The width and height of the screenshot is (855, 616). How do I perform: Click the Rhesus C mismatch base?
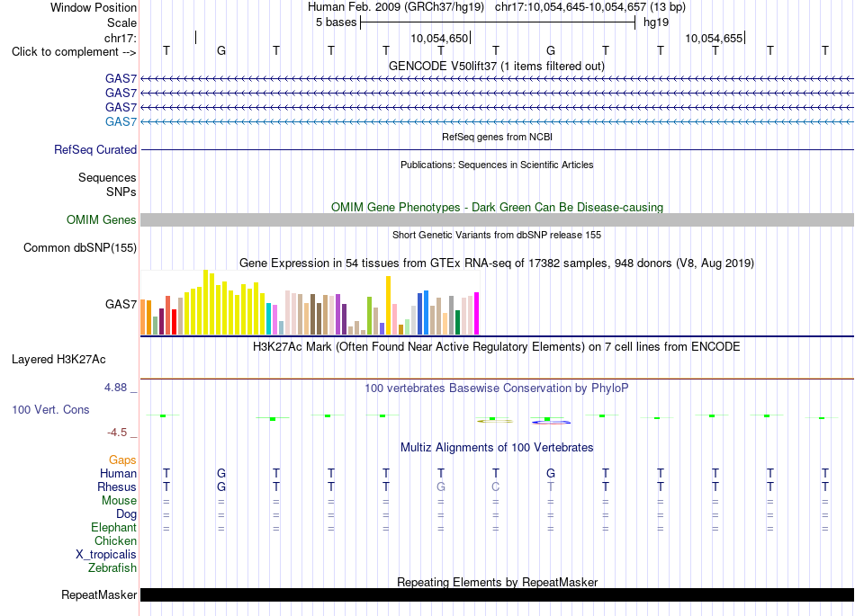click(496, 487)
